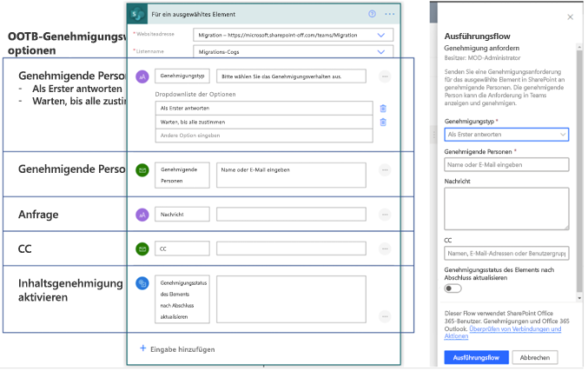Click plus icon for Eingabe hinzufügen
Screen dimensions: 588x371
click(143, 348)
